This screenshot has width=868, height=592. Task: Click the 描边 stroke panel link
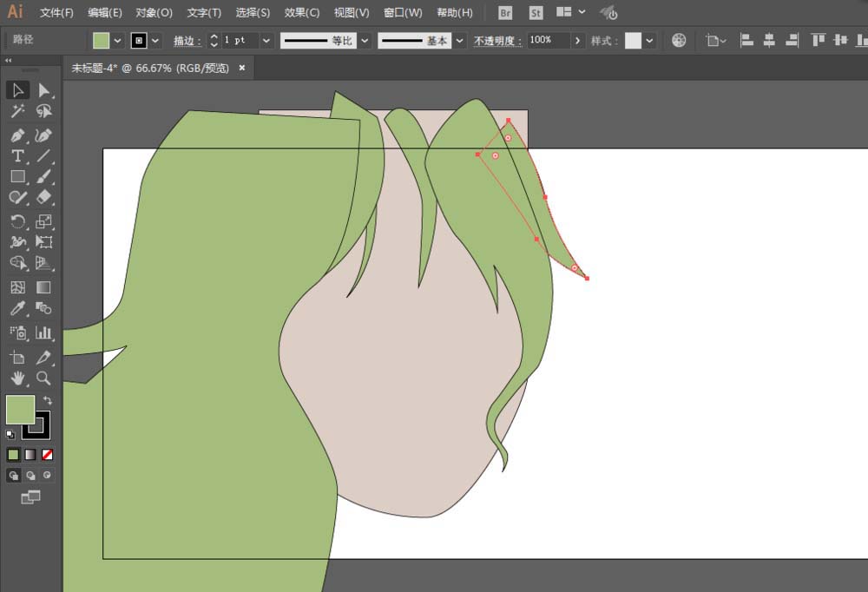[x=187, y=41]
